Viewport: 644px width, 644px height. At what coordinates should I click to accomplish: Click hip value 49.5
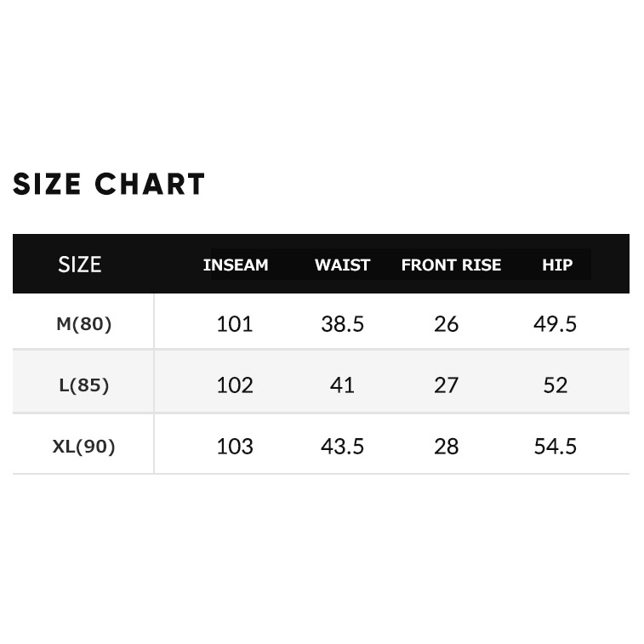[x=555, y=324]
